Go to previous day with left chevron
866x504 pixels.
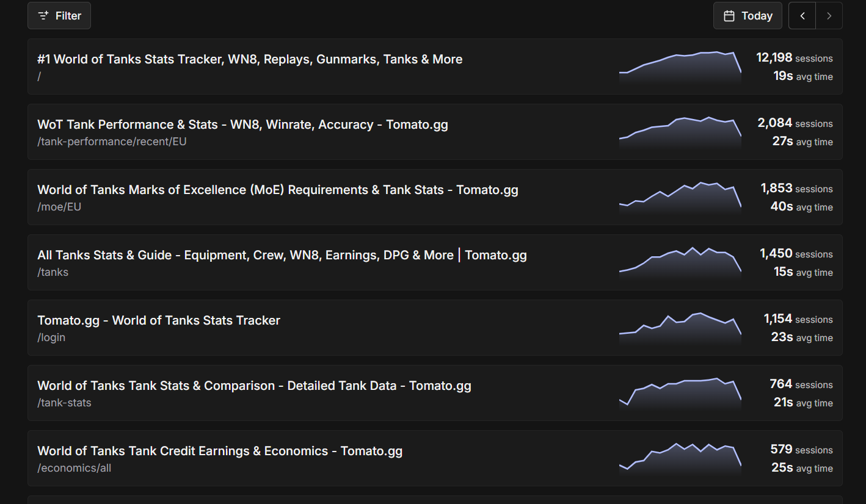pos(802,16)
